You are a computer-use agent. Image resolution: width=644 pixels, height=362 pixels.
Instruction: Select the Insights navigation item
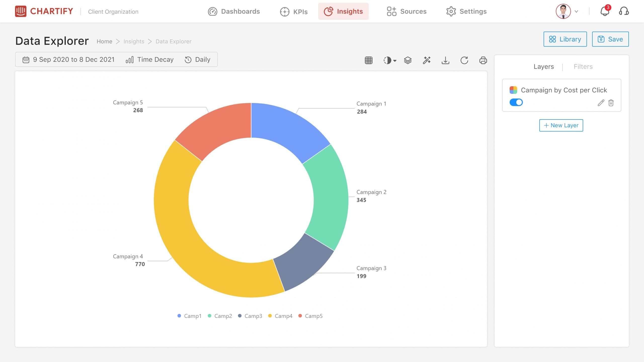click(x=343, y=11)
